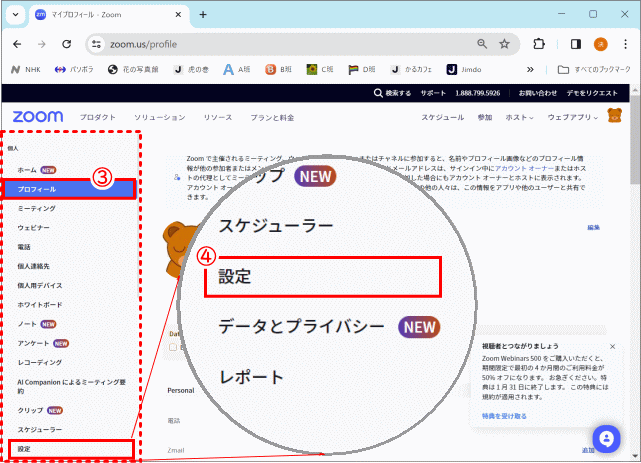
Task: Click the 編集 link beside profile
Action: 594,228
